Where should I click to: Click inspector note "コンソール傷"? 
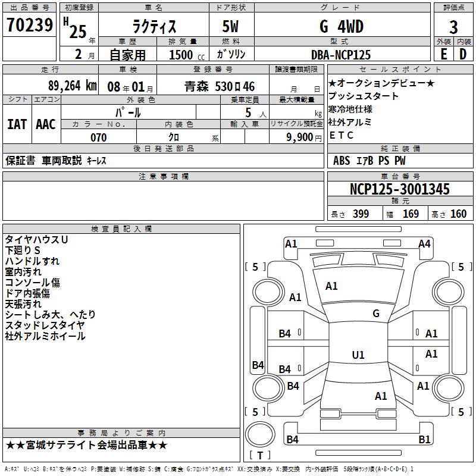point(33,282)
